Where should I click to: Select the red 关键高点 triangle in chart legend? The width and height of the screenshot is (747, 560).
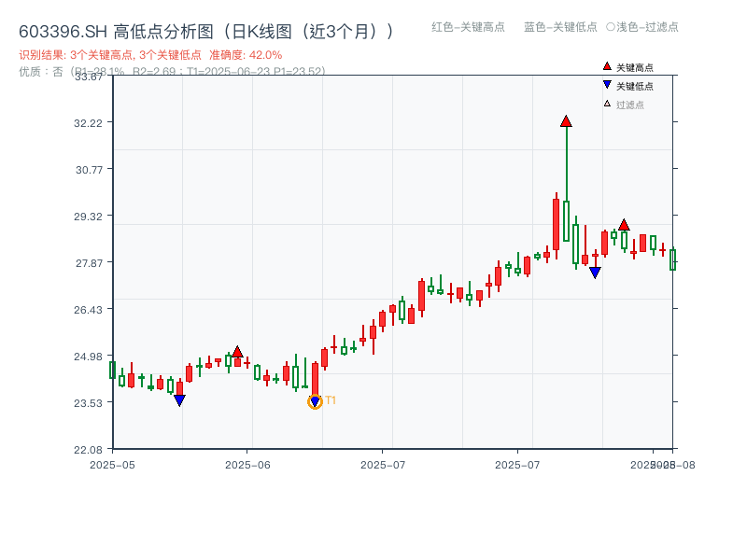tap(605, 66)
